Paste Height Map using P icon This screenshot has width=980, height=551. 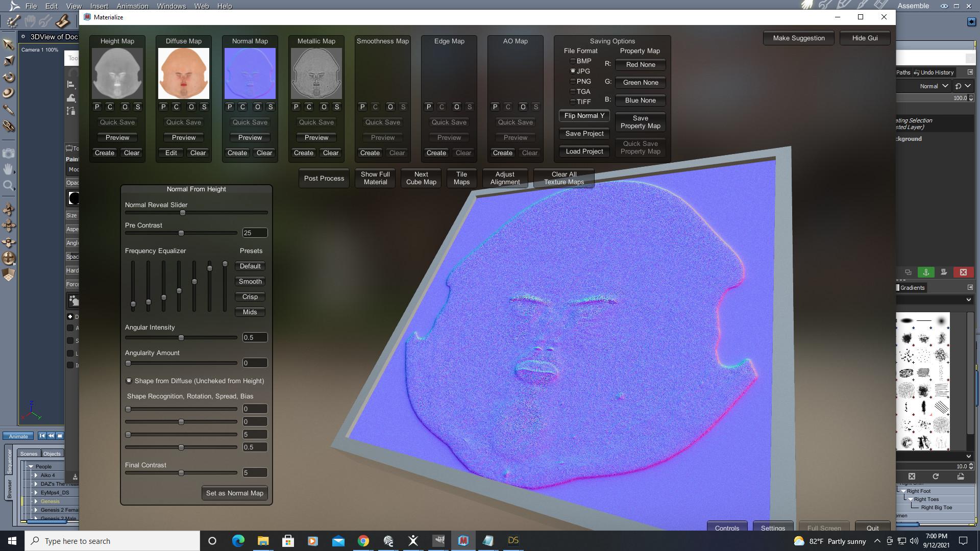pos(97,107)
